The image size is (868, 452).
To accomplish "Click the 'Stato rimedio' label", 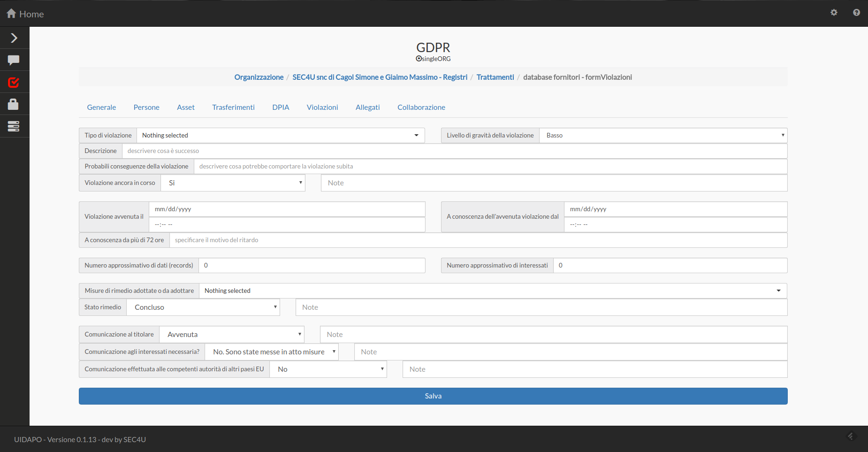I will coord(103,307).
